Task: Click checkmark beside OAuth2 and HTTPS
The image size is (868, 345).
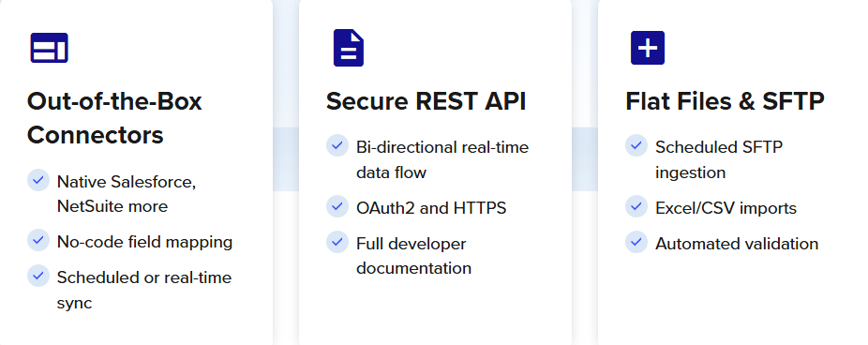Action: point(337,206)
